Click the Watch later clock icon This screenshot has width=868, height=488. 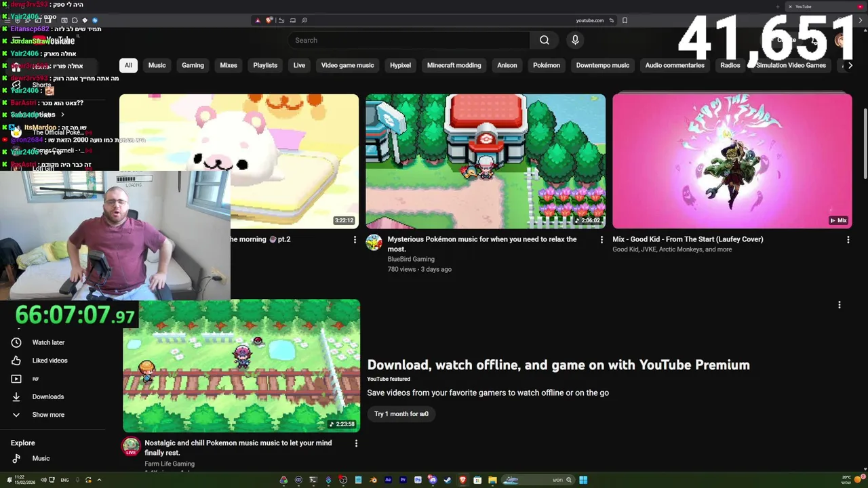16,342
